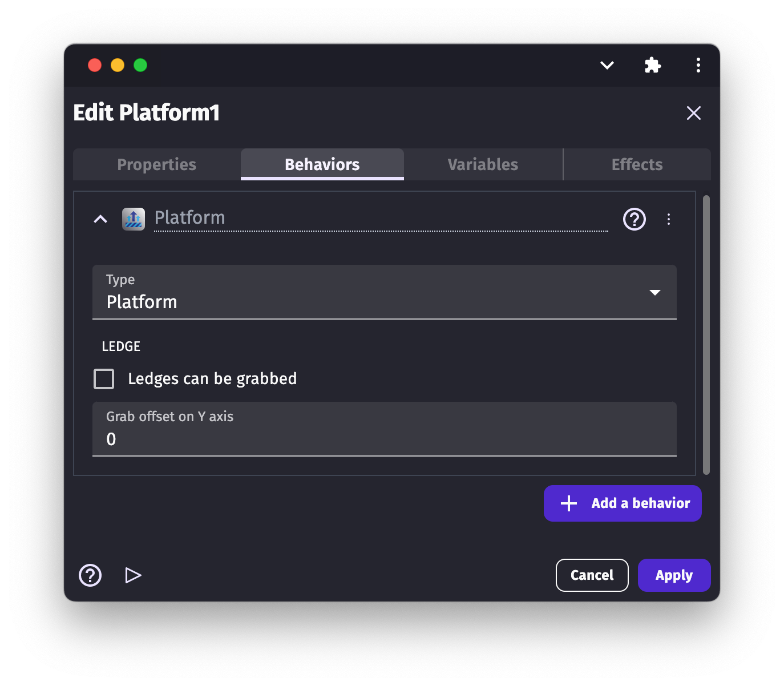
Task: Close the Edit Platform1 dialog
Action: pos(693,113)
